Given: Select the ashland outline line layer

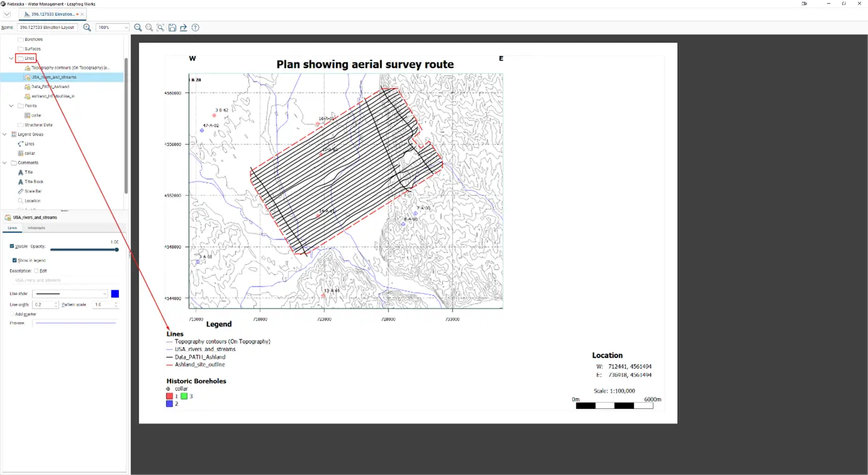Looking at the screenshot, I should (x=49, y=96).
